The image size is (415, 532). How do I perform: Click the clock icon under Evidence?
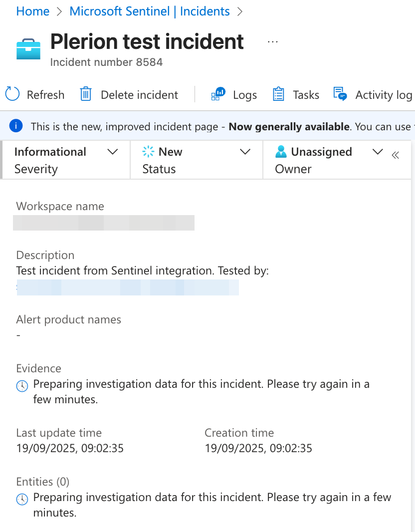[22, 386]
